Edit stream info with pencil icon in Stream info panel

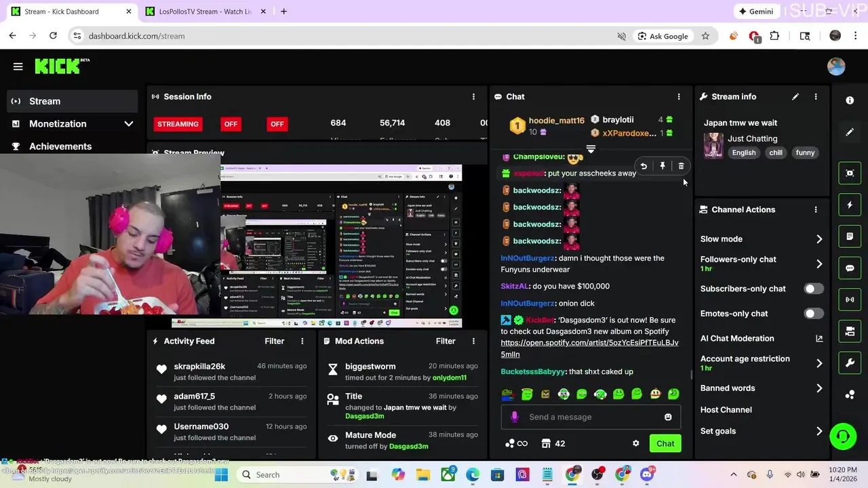coord(795,97)
